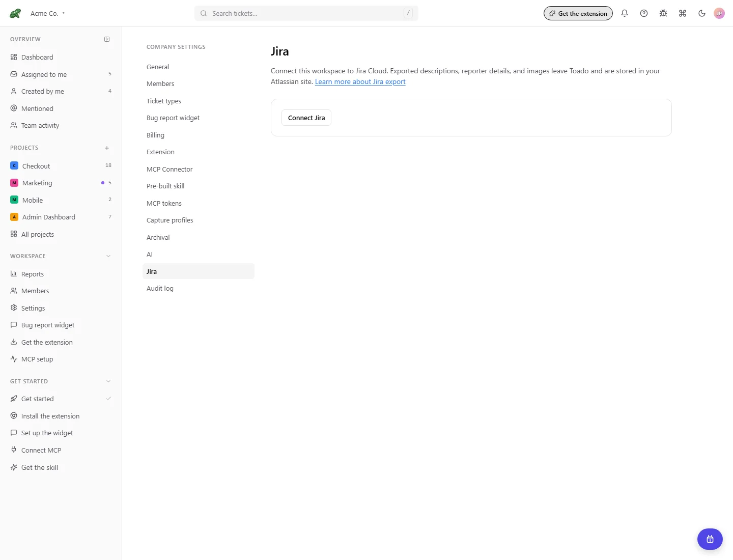Open the notifications bell

click(625, 13)
